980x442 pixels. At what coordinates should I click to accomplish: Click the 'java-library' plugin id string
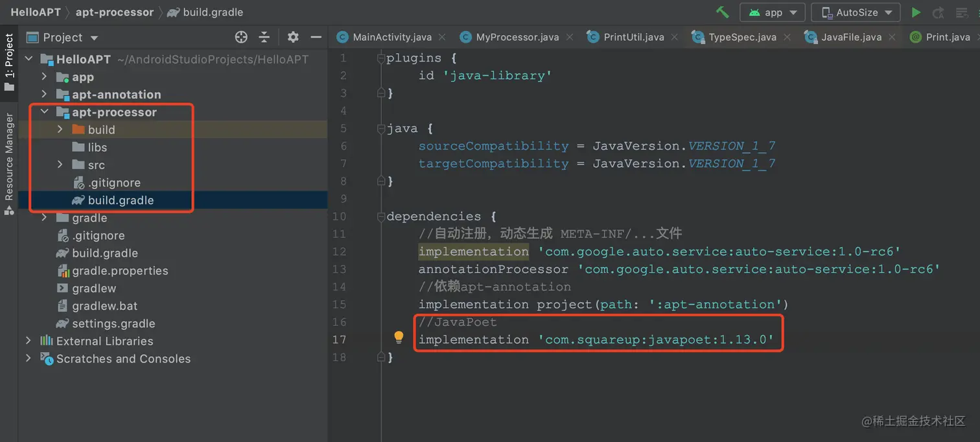[497, 76]
